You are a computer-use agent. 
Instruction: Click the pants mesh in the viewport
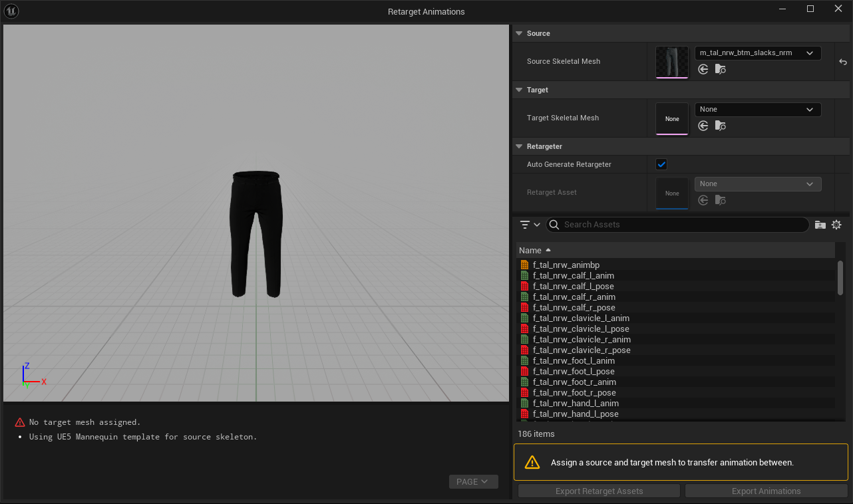click(256, 233)
